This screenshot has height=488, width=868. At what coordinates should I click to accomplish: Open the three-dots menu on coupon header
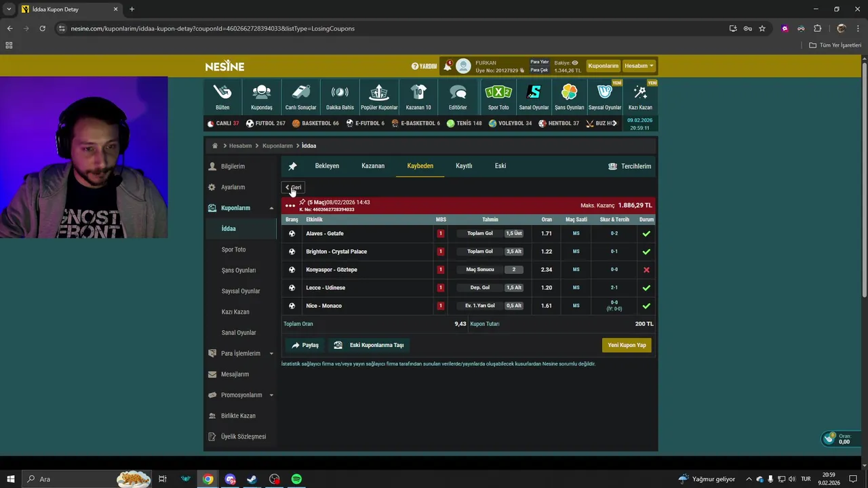click(290, 205)
